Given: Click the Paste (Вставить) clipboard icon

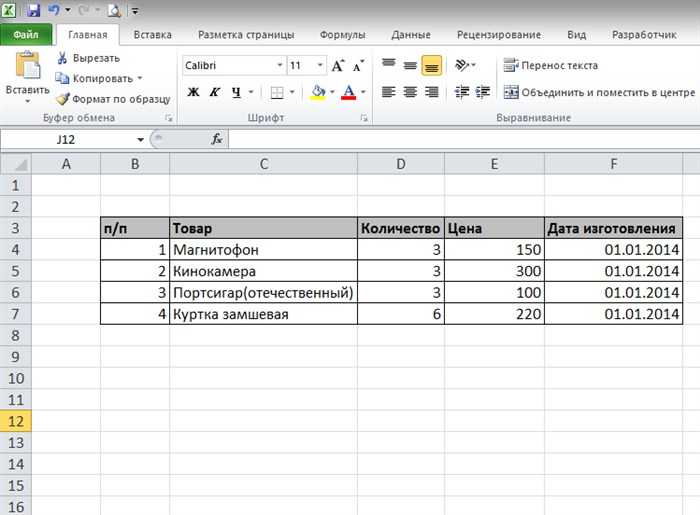Looking at the screenshot, I should coord(28,65).
